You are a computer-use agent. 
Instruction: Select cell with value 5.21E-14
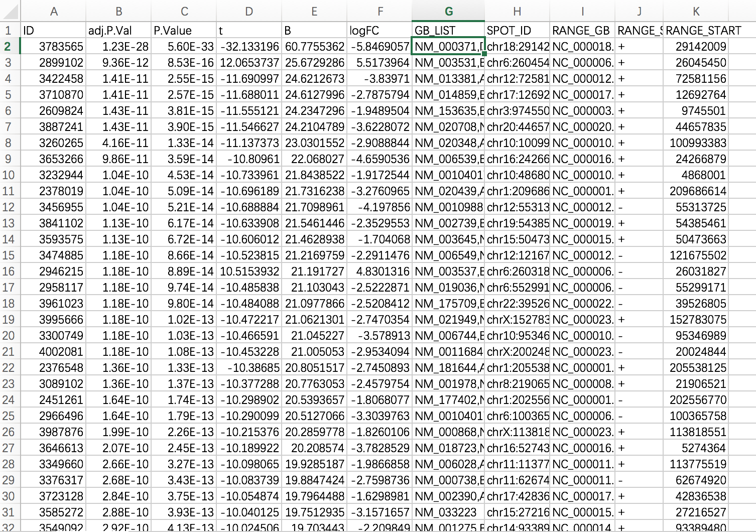coord(184,207)
